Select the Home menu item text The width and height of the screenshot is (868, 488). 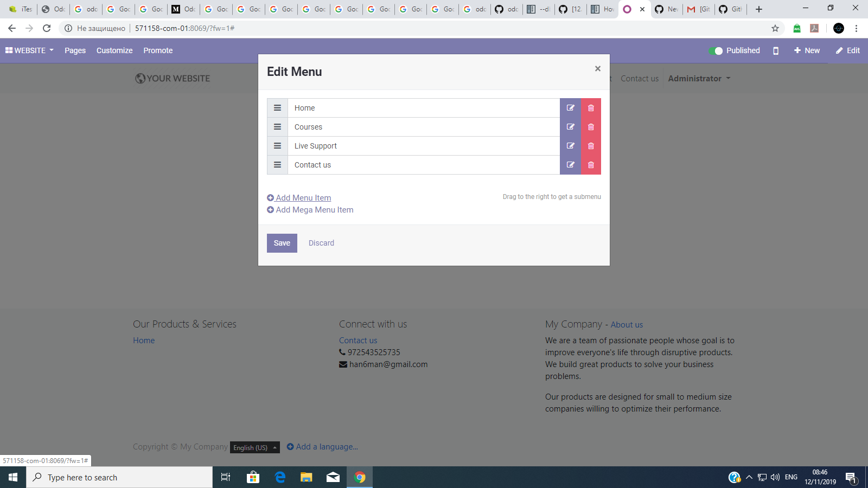(x=305, y=108)
